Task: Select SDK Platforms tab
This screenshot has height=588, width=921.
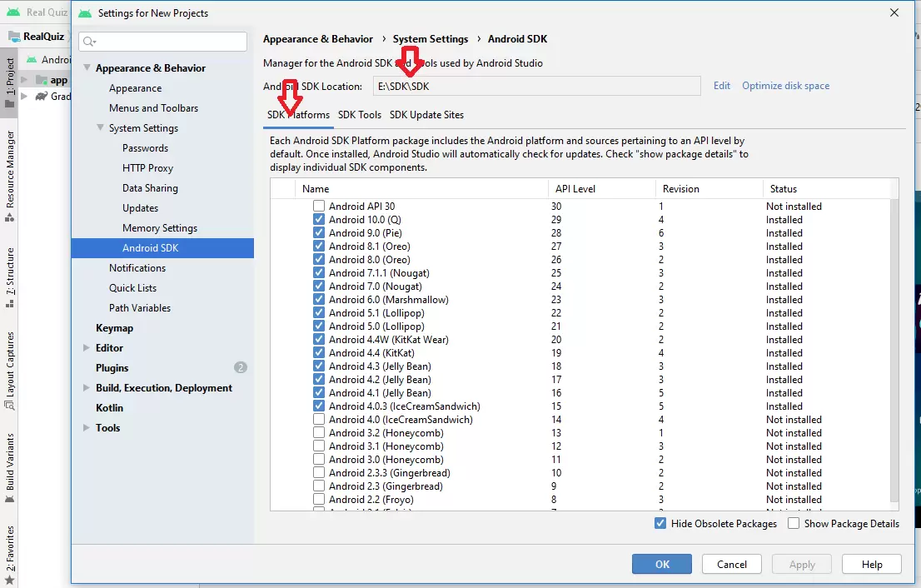Action: coord(298,115)
